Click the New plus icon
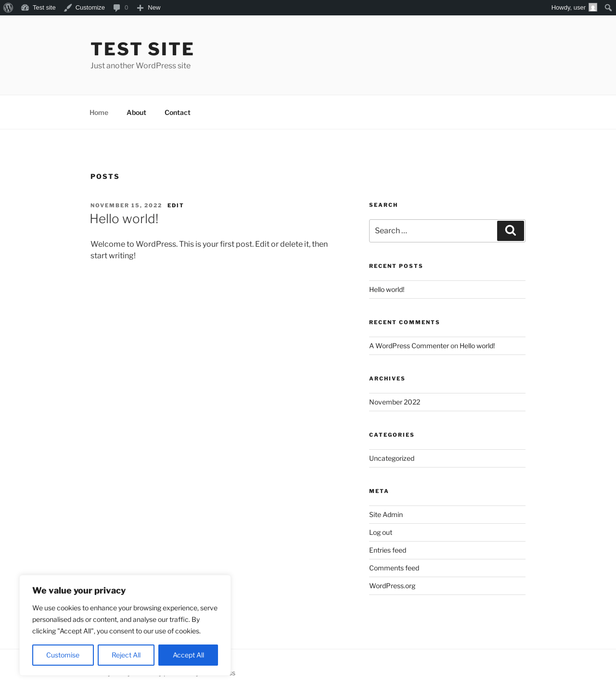Image resolution: width=616 pixels, height=695 pixels. [x=140, y=8]
